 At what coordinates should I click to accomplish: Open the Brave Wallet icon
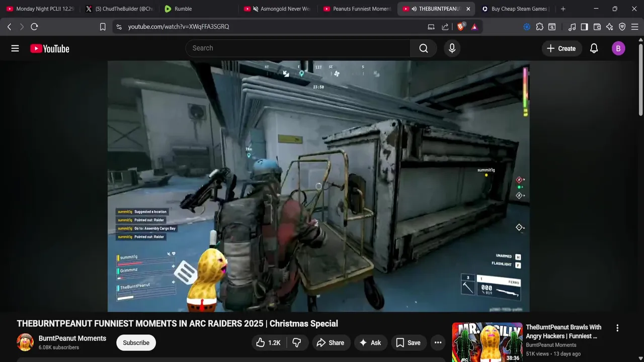597,27
